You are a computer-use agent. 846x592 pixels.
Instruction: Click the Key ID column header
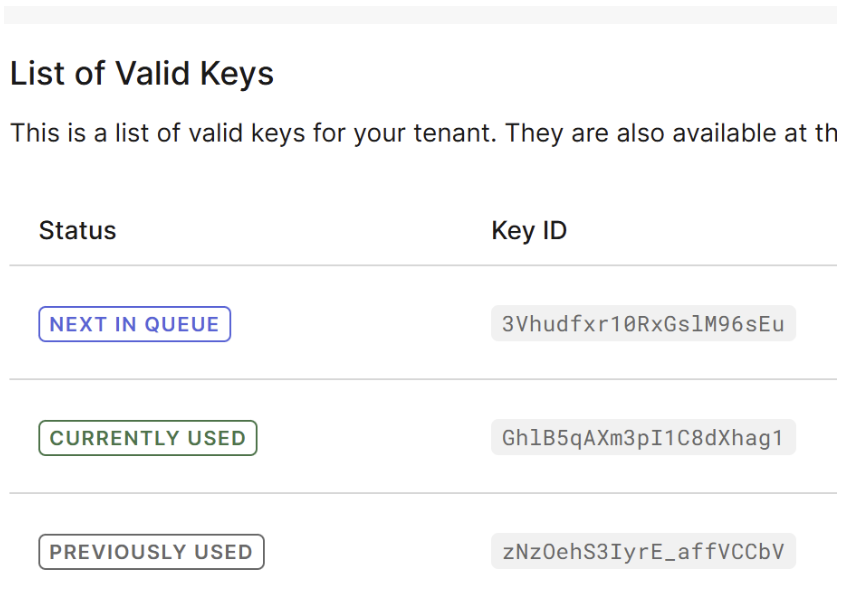[529, 231]
